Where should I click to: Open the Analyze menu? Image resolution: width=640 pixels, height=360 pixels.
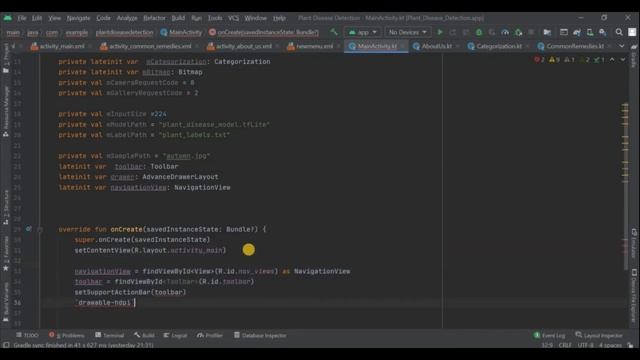127,18
